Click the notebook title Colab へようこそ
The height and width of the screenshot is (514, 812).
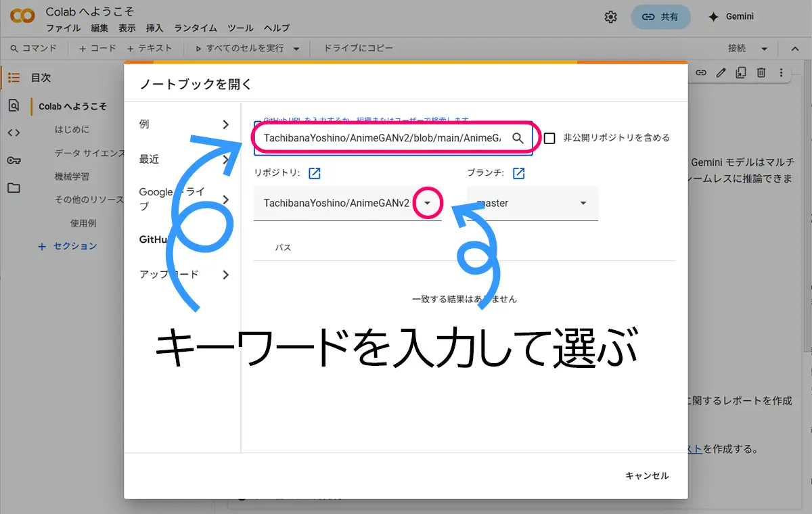90,11
